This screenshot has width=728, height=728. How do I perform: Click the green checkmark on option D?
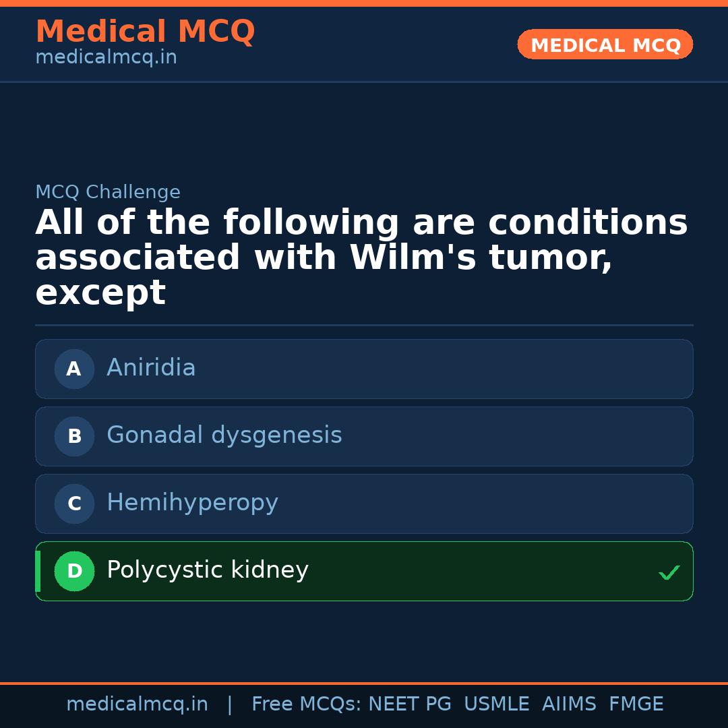coord(669,572)
